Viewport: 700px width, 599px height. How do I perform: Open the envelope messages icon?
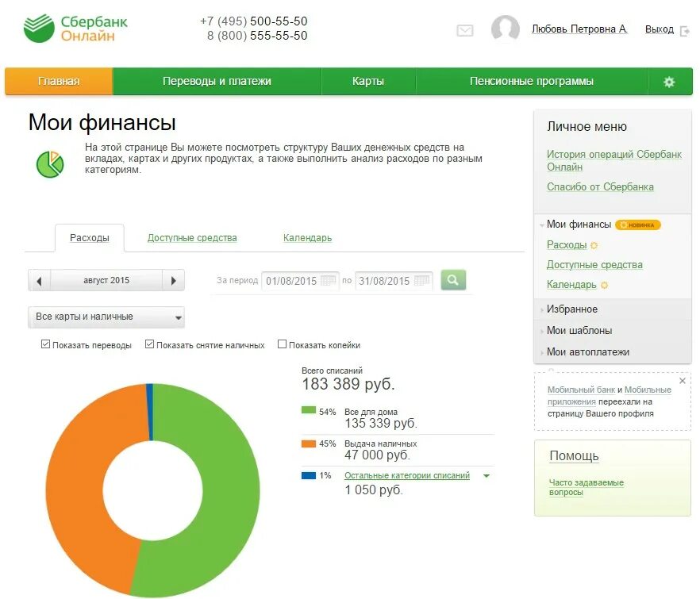[x=464, y=30]
